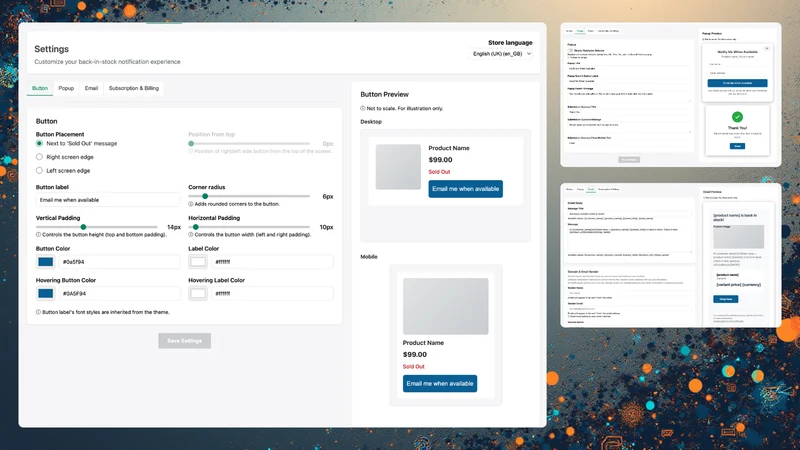This screenshot has height=450, width=800.
Task: Click info icon beside Corner radius hint
Action: click(x=191, y=204)
